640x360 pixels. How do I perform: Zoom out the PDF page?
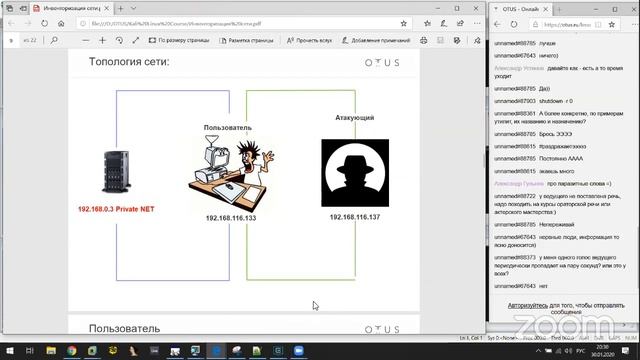(x=85, y=40)
